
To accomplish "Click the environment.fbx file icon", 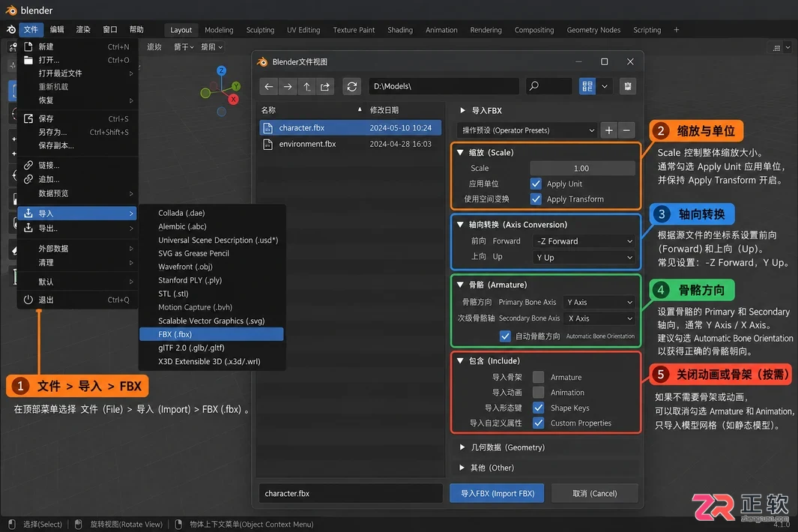I will coord(267,144).
